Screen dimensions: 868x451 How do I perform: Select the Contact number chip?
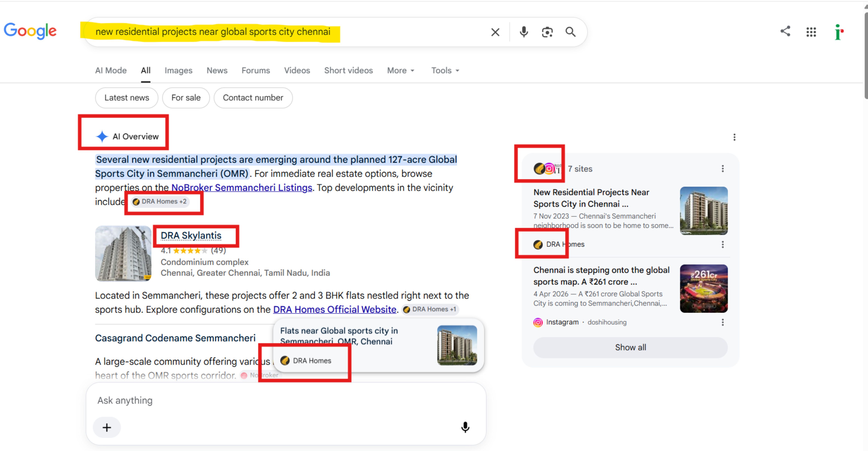tap(253, 98)
